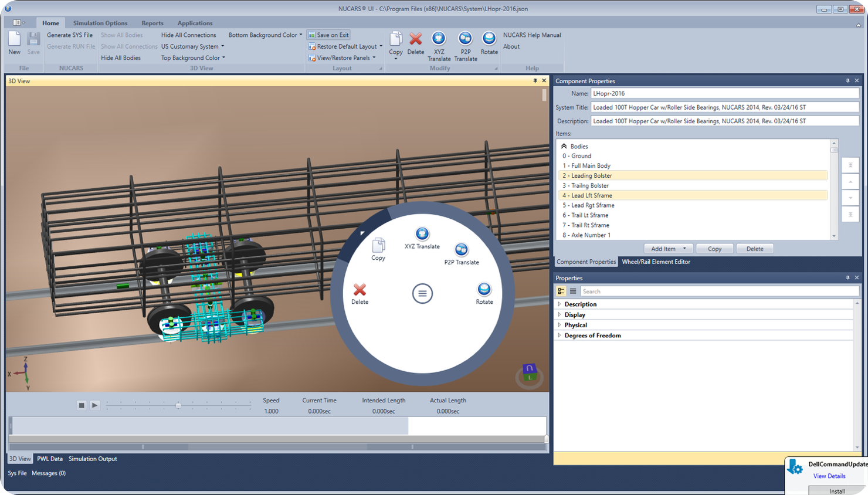Pin the Properties panel
The image size is (868, 495).
point(847,278)
